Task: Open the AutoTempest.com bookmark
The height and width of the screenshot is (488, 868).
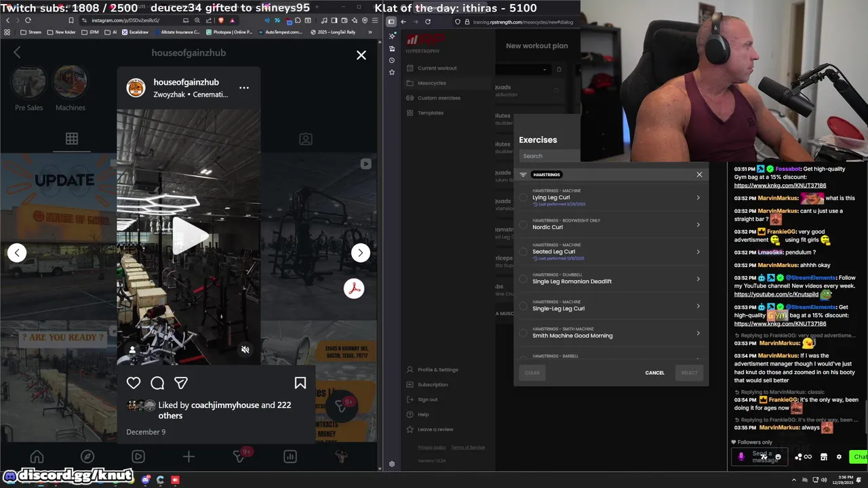Action: coord(281,32)
